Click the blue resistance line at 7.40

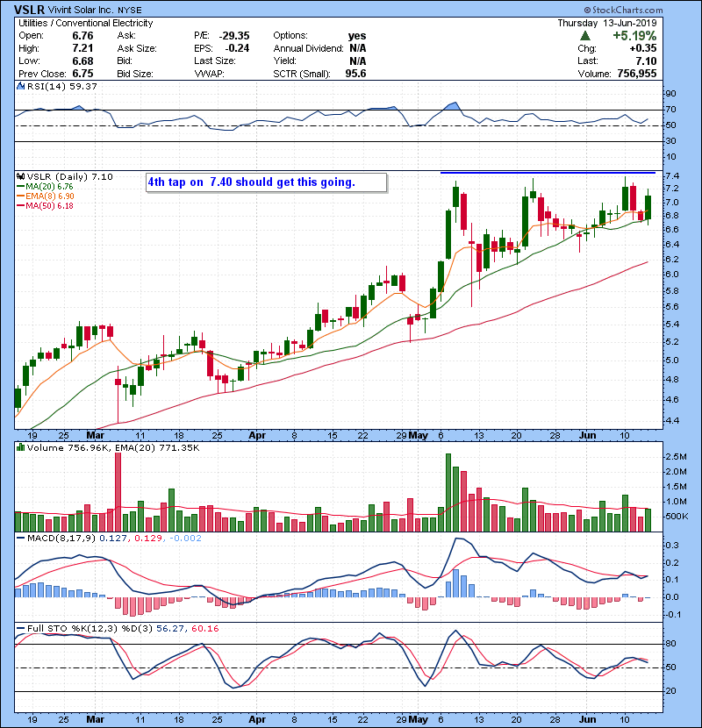click(x=548, y=173)
